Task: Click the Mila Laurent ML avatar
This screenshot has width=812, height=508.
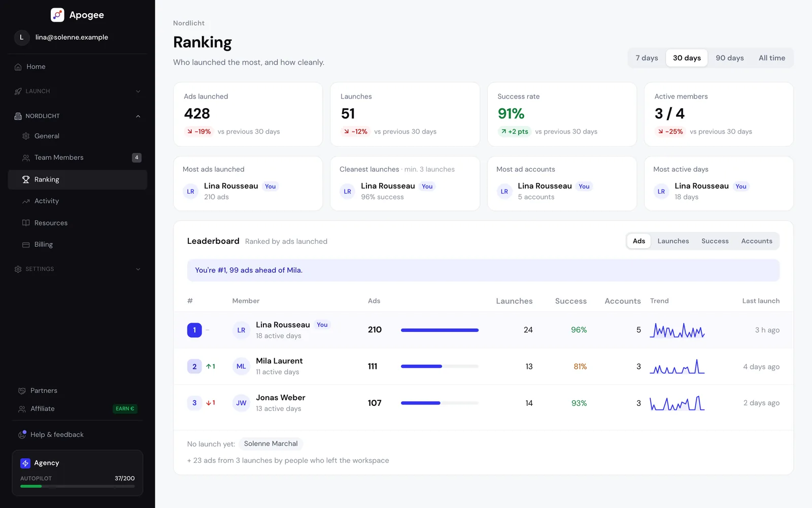Action: coord(241,367)
